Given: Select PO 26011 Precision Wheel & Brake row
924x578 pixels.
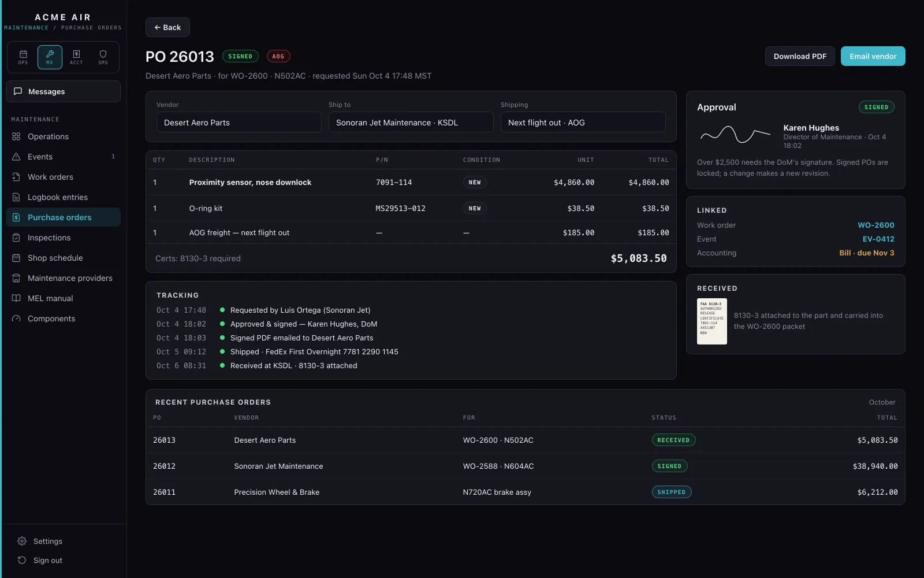Looking at the screenshot, I should [x=525, y=492].
